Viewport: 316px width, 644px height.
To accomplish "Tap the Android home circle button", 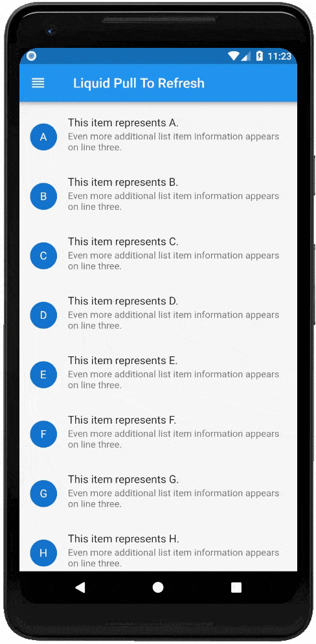I will (158, 588).
